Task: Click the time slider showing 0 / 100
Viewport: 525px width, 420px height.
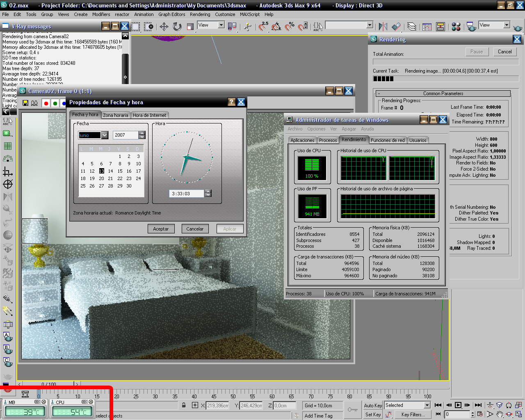Action: tap(48, 384)
